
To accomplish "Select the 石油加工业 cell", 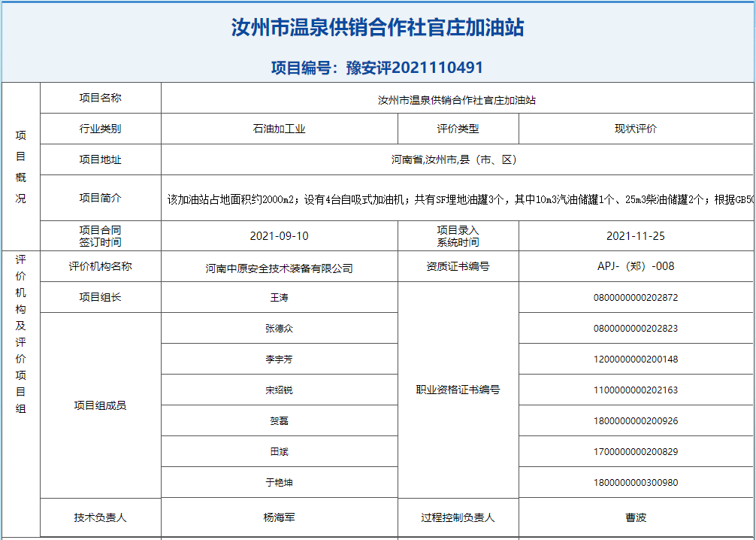I will tap(279, 129).
